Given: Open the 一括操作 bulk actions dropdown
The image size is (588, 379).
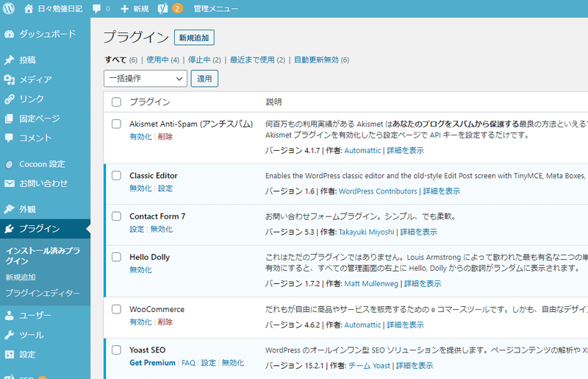Looking at the screenshot, I should point(146,79).
